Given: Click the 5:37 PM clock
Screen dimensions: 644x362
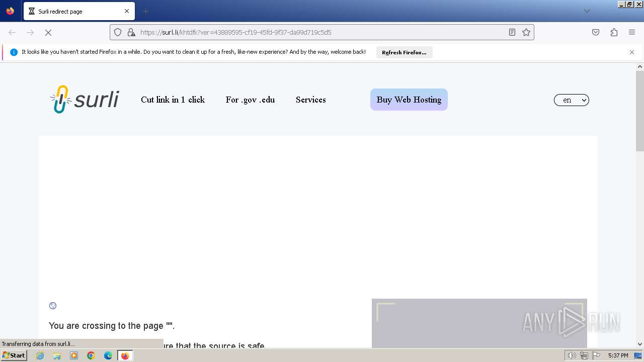Looking at the screenshot, I should [618, 355].
